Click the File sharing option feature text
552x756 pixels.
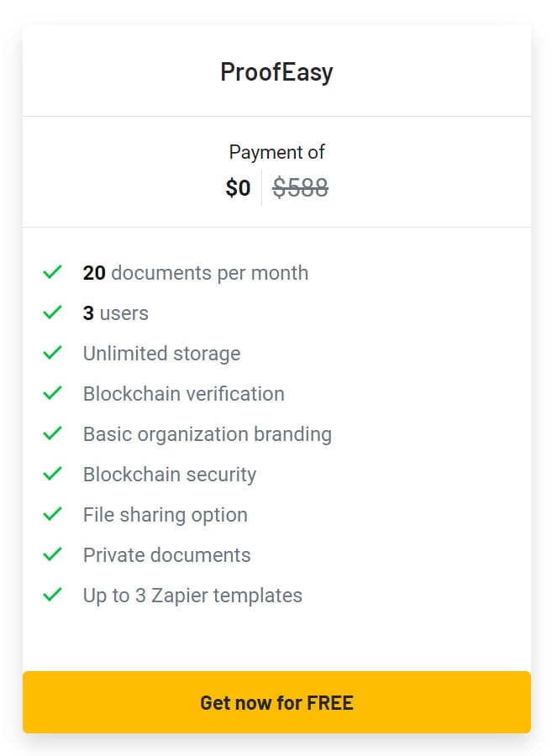coord(165,514)
